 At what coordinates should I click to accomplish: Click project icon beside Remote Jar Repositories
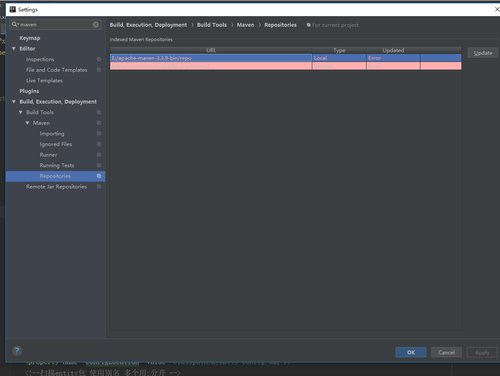(x=99, y=187)
